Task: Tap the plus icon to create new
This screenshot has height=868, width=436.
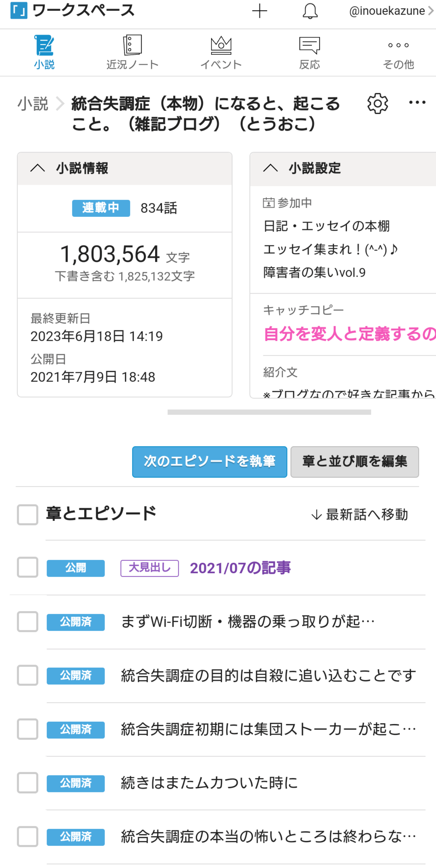Action: pos(260,11)
